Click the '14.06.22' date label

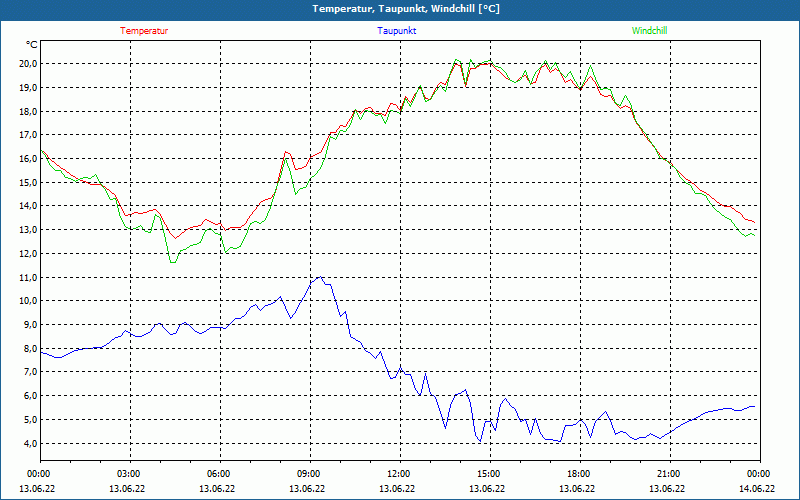coord(757,489)
